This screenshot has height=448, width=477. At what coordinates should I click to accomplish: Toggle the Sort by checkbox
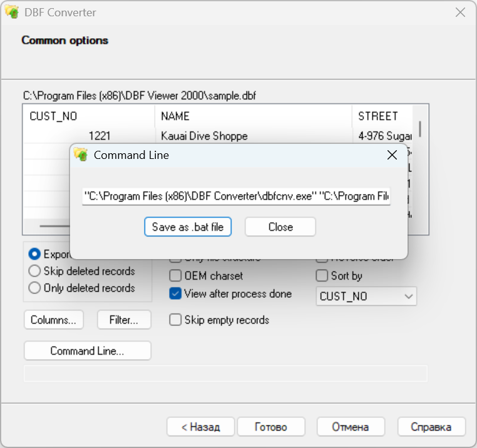(x=322, y=276)
